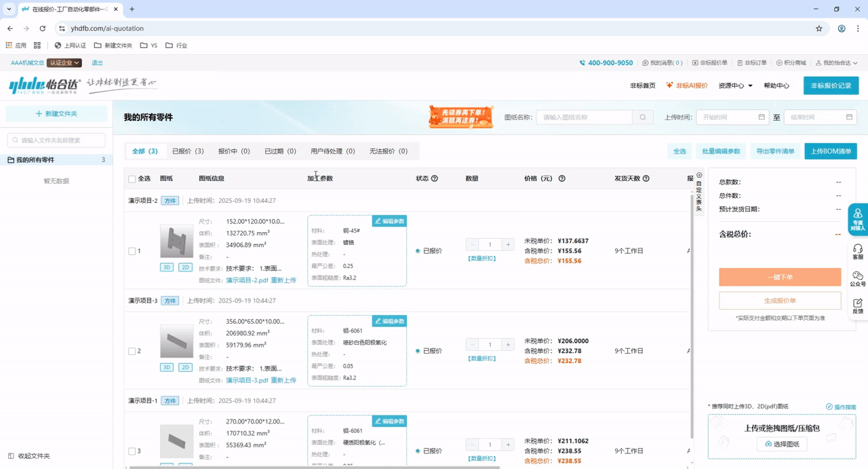Click the 反馈 feedback icon
Screen dimensions: 868x469
pyautogui.click(x=858, y=306)
